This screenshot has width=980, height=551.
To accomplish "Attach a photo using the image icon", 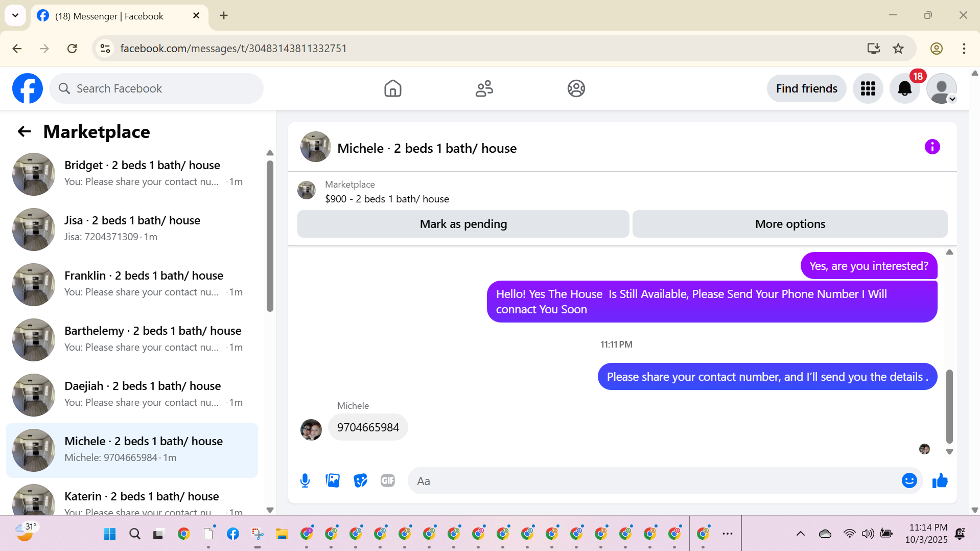I will (333, 480).
